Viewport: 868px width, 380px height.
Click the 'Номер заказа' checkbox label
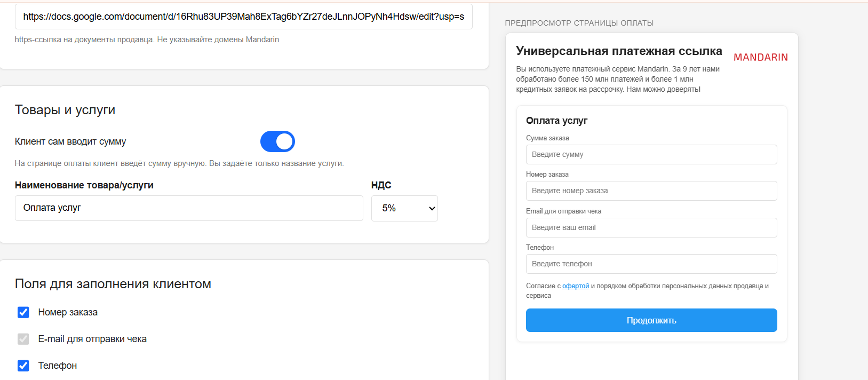(x=68, y=312)
